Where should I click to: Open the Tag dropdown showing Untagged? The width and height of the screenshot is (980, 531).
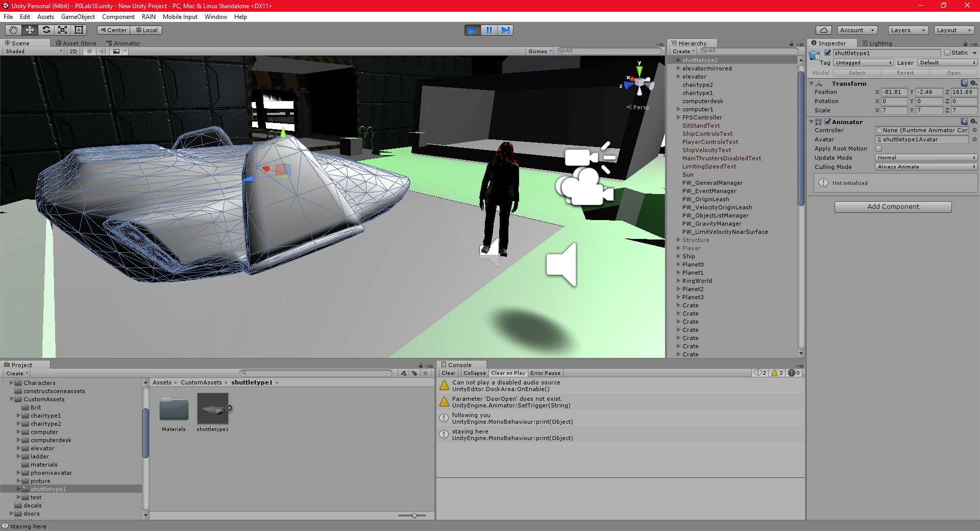click(x=863, y=63)
